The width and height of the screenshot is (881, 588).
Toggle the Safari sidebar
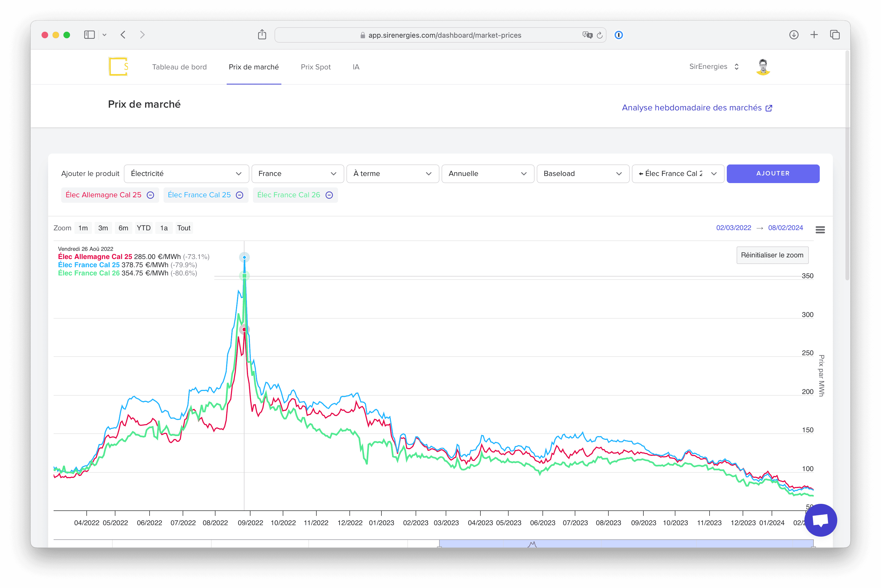pyautogui.click(x=89, y=35)
